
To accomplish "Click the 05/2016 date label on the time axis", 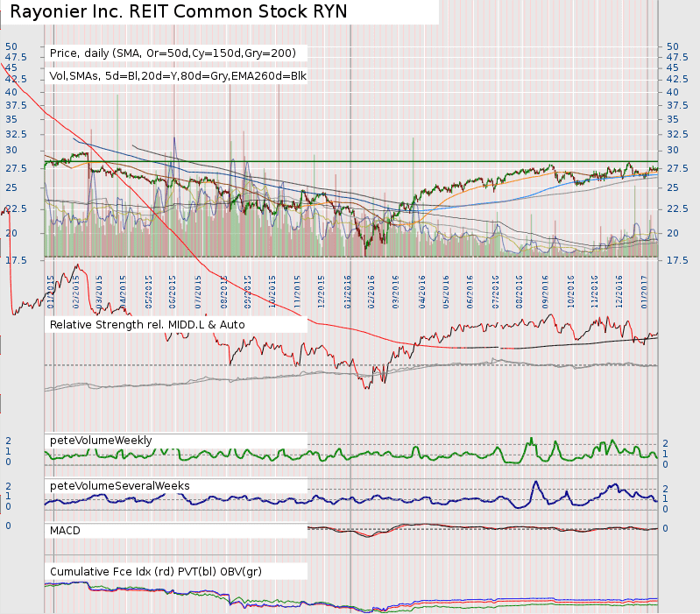I will coord(446,292).
